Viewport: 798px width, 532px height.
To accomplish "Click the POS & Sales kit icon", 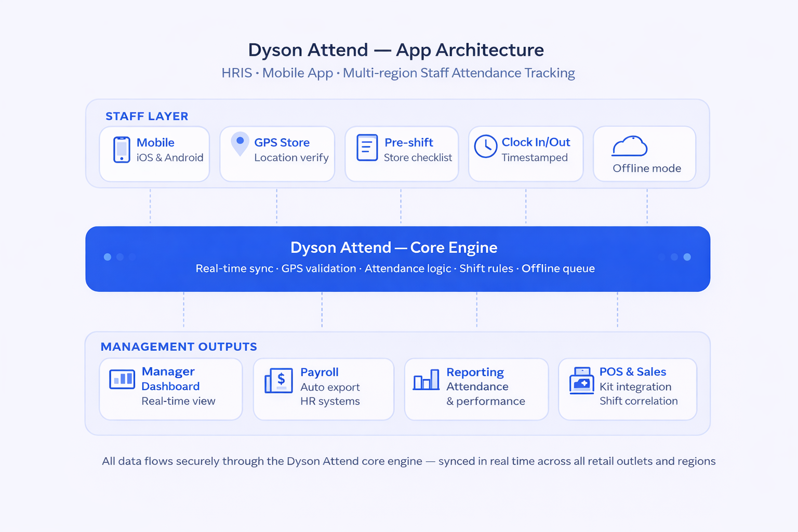I will (582, 381).
